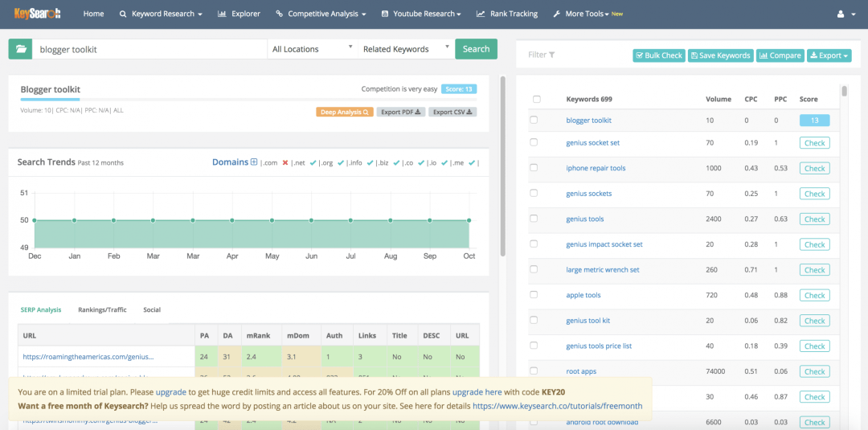Open the All Locations dropdown
The image size is (868, 430).
pos(312,49)
